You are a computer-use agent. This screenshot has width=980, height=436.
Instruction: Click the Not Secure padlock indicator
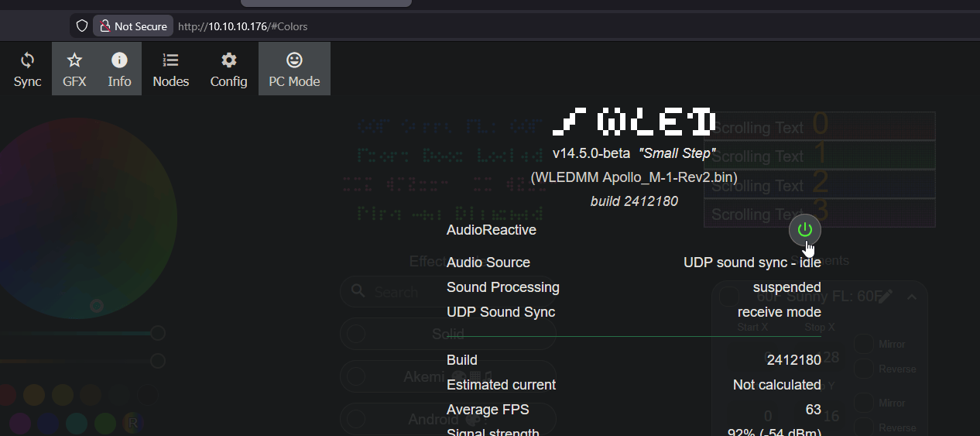[133, 26]
